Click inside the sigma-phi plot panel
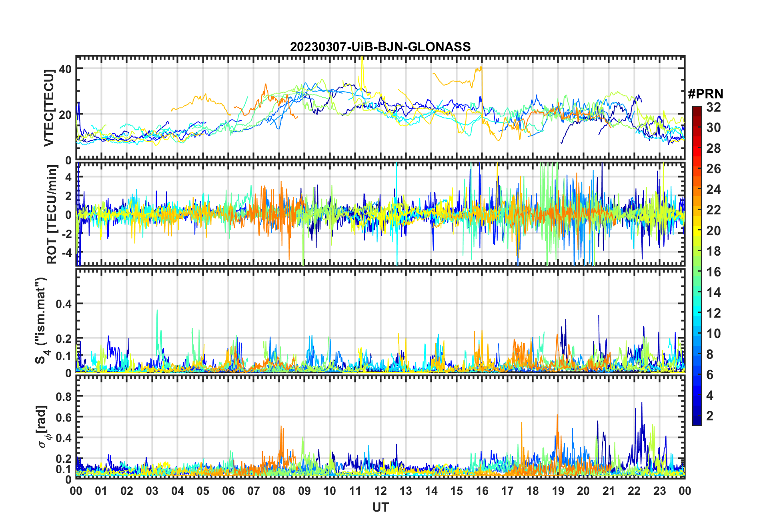761x532 pixels. pyautogui.click(x=380, y=427)
